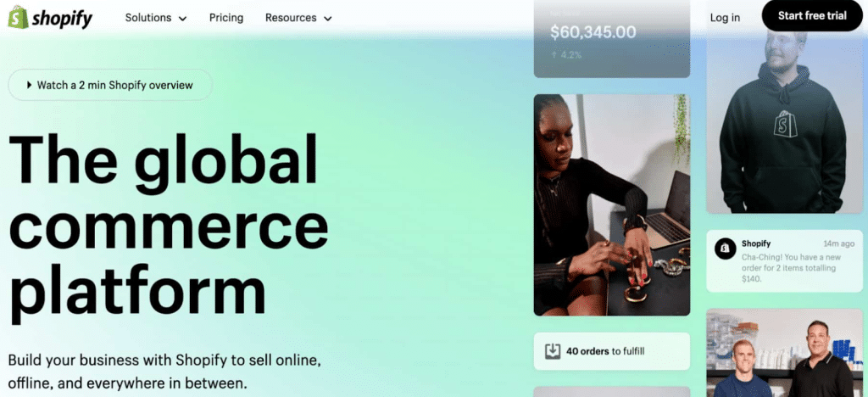Click the Shopify notification round icon

tap(725, 249)
